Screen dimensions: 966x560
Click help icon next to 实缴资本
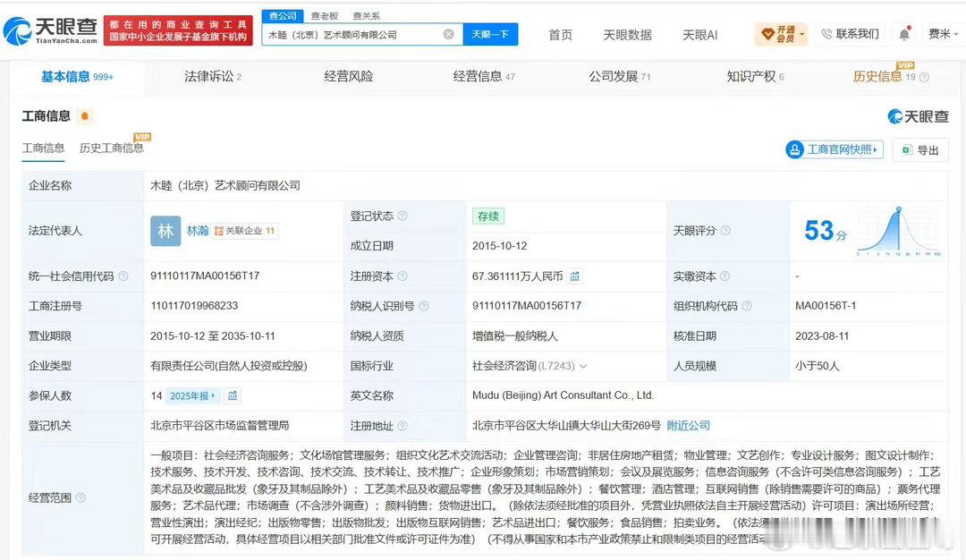724,276
